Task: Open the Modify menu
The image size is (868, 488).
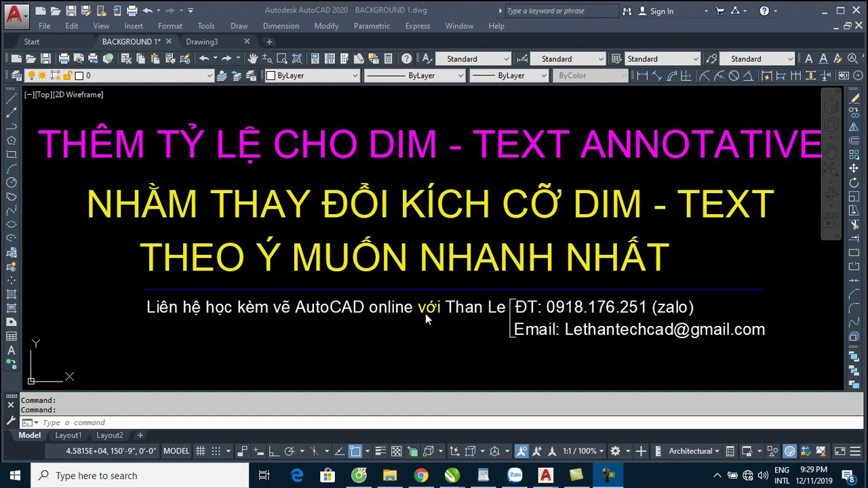Action: click(326, 26)
